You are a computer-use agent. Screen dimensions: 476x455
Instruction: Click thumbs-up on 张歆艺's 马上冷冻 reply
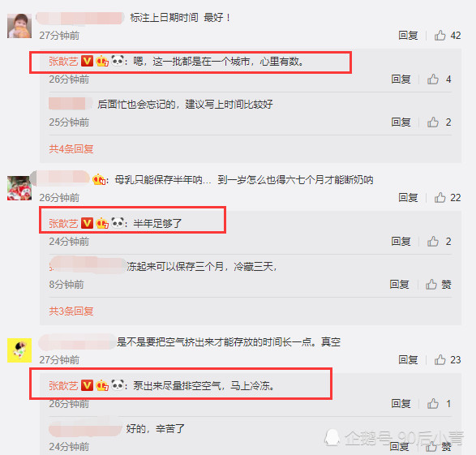(433, 403)
